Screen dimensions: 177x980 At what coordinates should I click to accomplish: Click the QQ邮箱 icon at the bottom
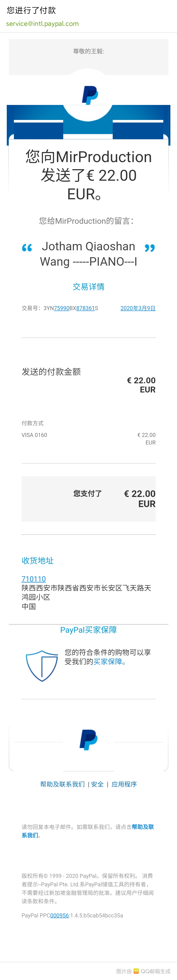(x=136, y=971)
